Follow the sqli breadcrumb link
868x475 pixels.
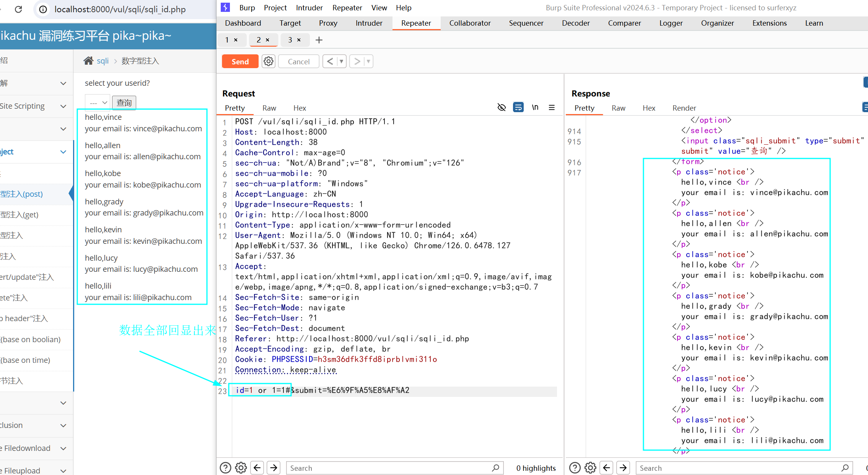pos(103,61)
